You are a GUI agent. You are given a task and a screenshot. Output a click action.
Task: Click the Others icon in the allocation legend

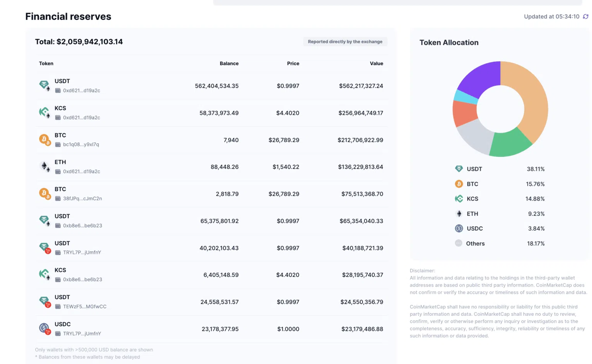pos(459,243)
